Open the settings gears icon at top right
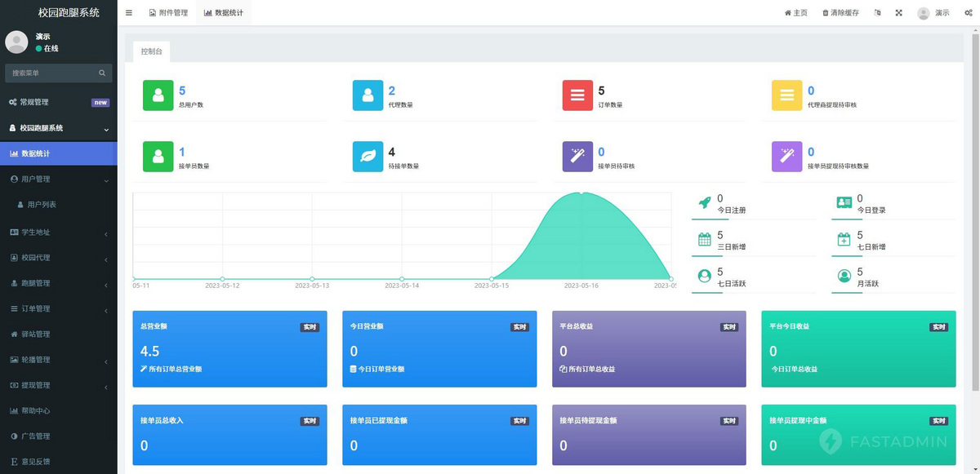Screen dimensions: 980x474 click(x=968, y=13)
